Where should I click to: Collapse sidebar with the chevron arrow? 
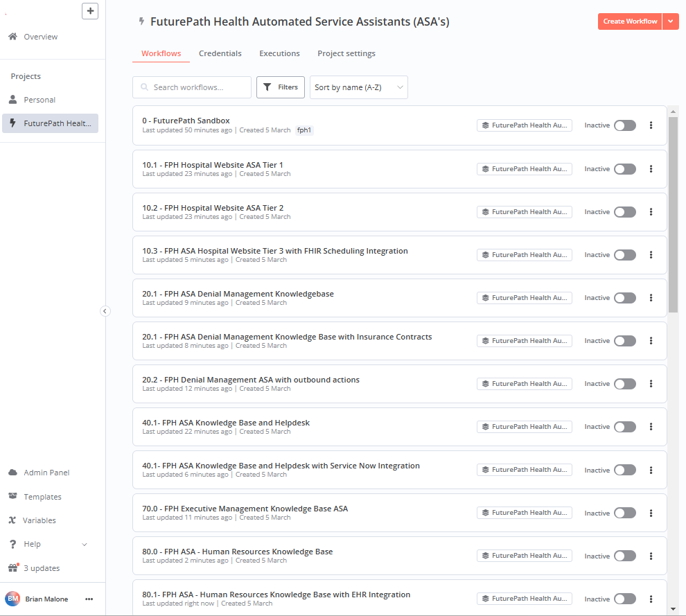(x=105, y=311)
